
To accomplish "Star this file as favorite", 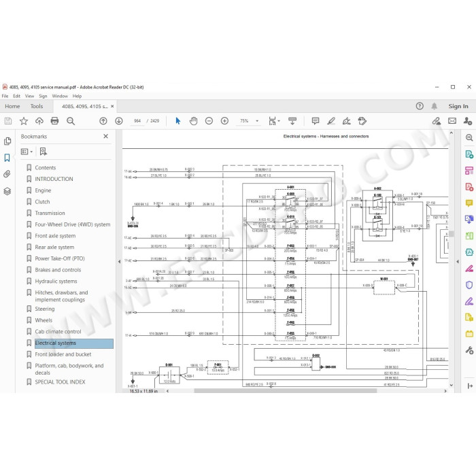I will point(24,121).
